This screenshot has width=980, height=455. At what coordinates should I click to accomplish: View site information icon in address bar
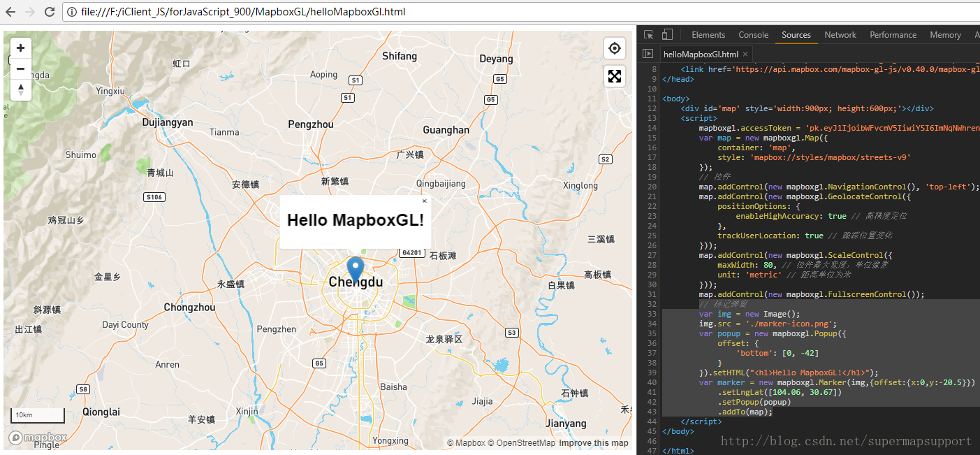point(73,12)
